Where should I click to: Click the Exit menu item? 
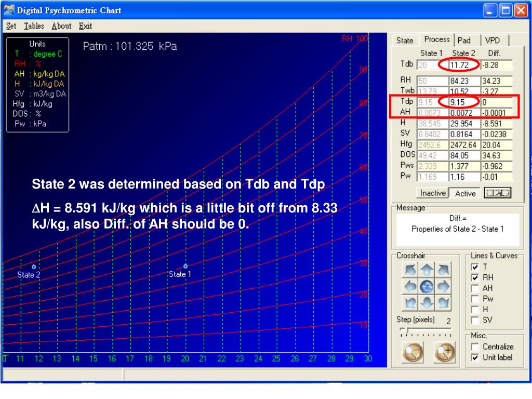click(86, 26)
